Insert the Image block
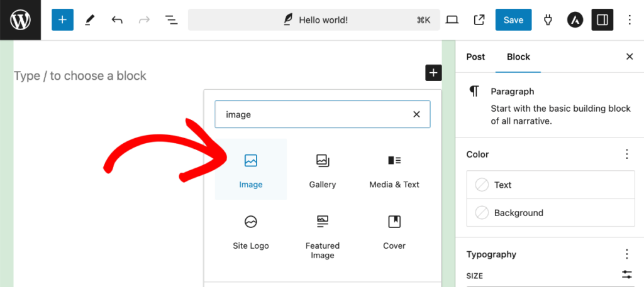The height and width of the screenshot is (287, 644). coord(251,170)
